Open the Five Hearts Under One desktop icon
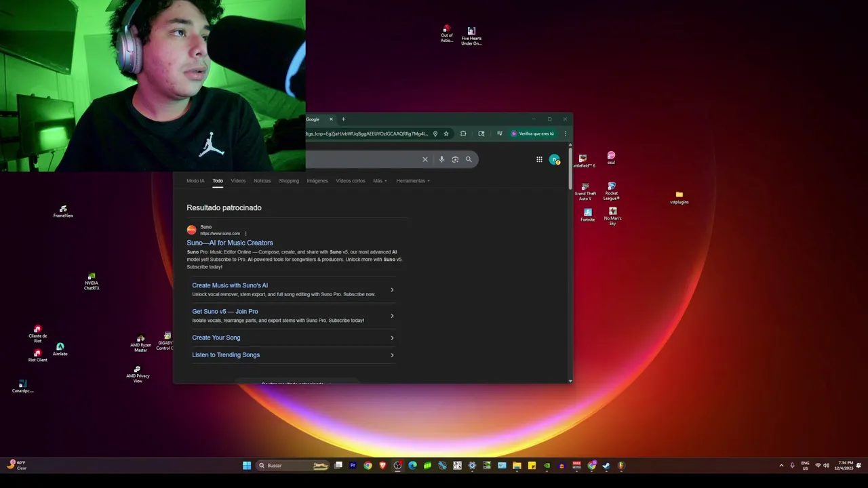Image resolution: width=868 pixels, height=488 pixels. 471,36
